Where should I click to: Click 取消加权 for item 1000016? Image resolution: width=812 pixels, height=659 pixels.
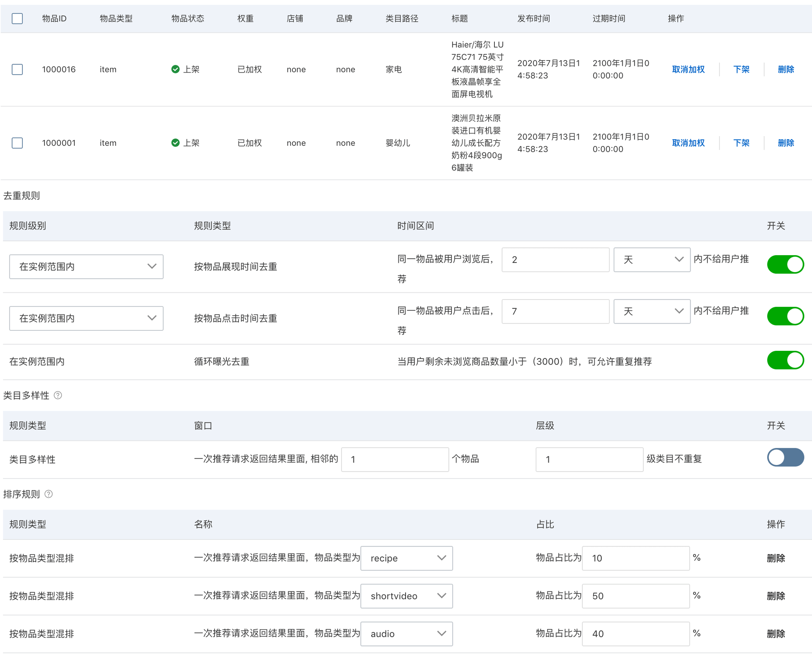coord(688,69)
